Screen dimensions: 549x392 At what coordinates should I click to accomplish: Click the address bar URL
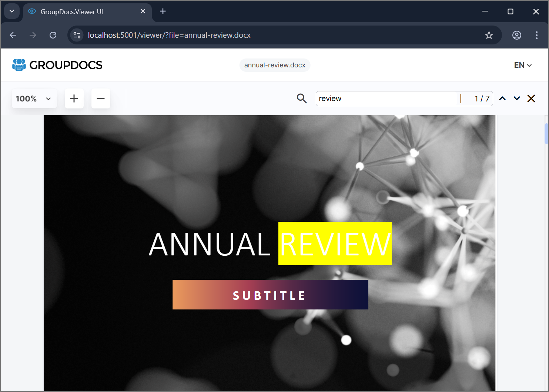169,35
